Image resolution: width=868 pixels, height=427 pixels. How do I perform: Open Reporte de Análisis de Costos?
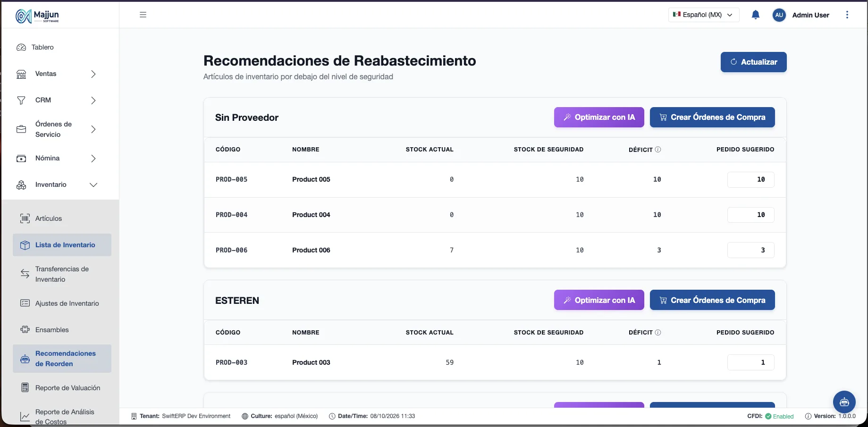click(62, 417)
